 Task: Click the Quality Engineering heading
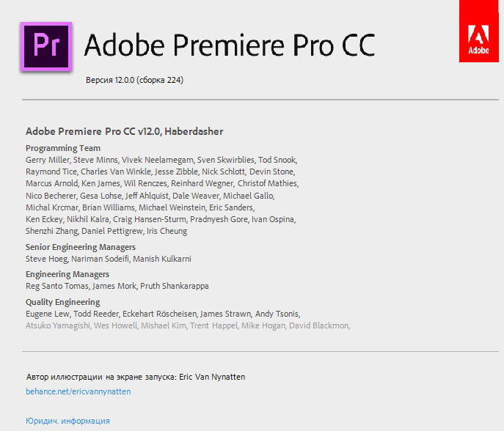coord(62,302)
